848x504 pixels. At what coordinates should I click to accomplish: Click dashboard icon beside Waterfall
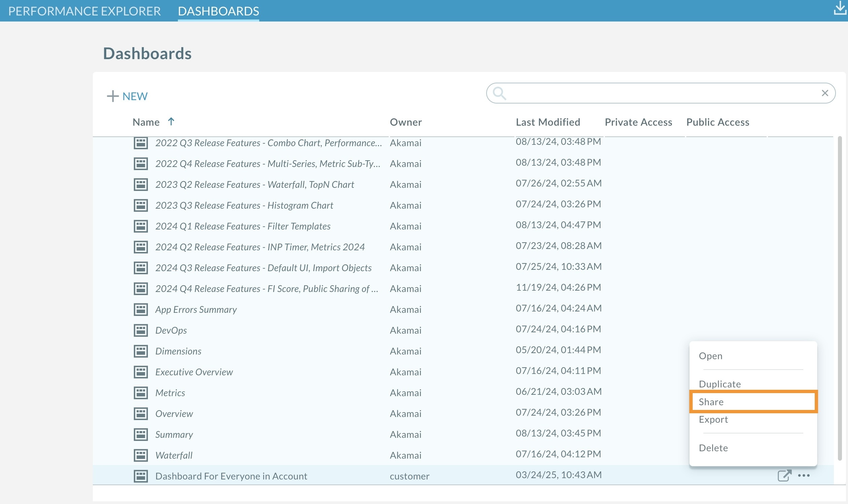coord(141,455)
